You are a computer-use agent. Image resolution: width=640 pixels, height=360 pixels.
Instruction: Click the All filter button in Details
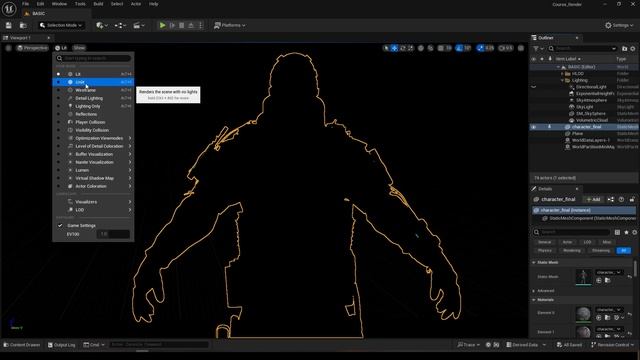pos(623,250)
